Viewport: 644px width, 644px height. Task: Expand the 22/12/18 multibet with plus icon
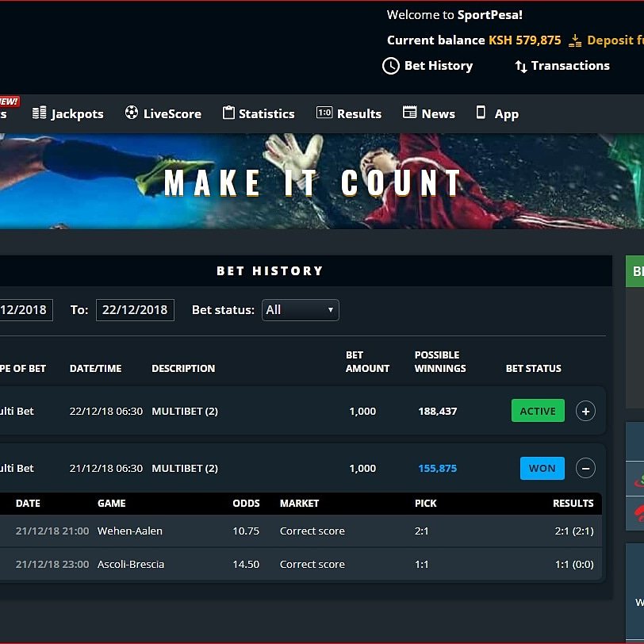tap(585, 411)
